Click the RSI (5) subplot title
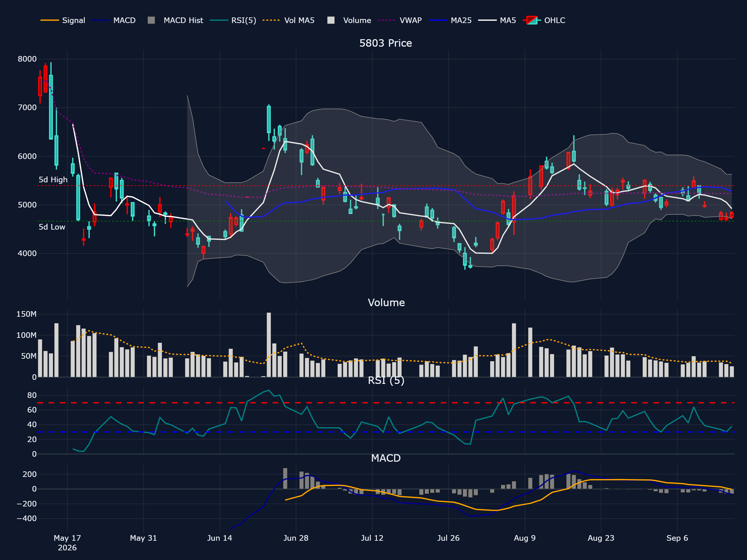This screenshot has width=747, height=560. (386, 380)
